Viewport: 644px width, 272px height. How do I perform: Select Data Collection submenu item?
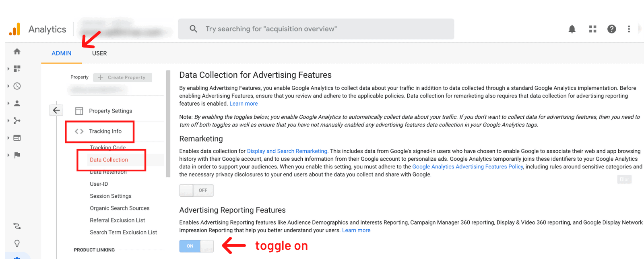coord(109,160)
